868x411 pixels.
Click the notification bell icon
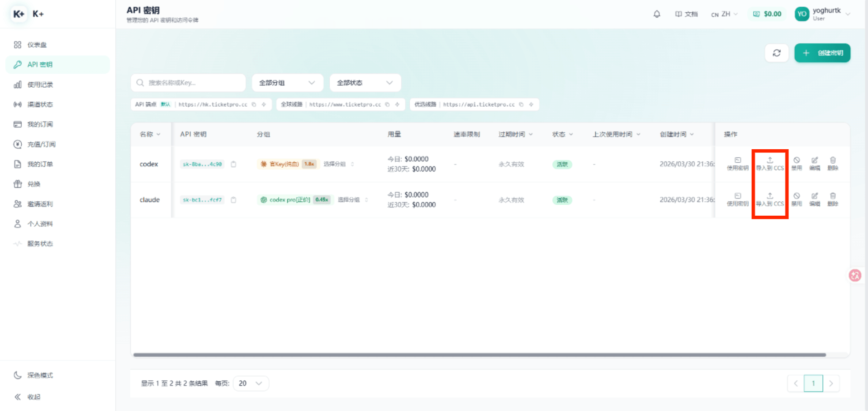[x=657, y=14]
